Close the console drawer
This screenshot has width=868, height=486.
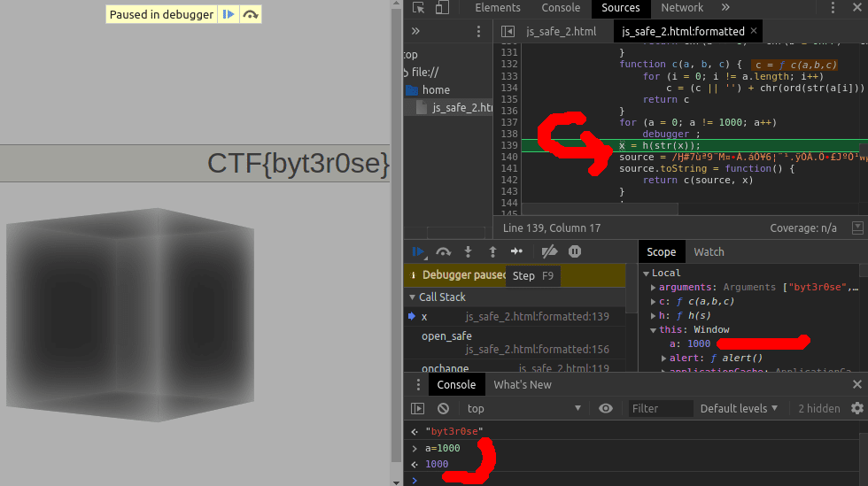[857, 384]
